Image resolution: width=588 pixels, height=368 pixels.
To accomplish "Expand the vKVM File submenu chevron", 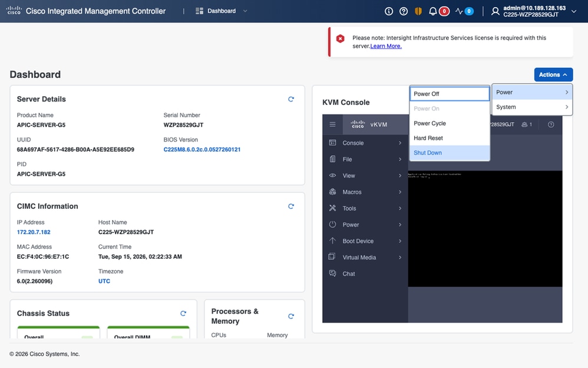I will pos(400,159).
